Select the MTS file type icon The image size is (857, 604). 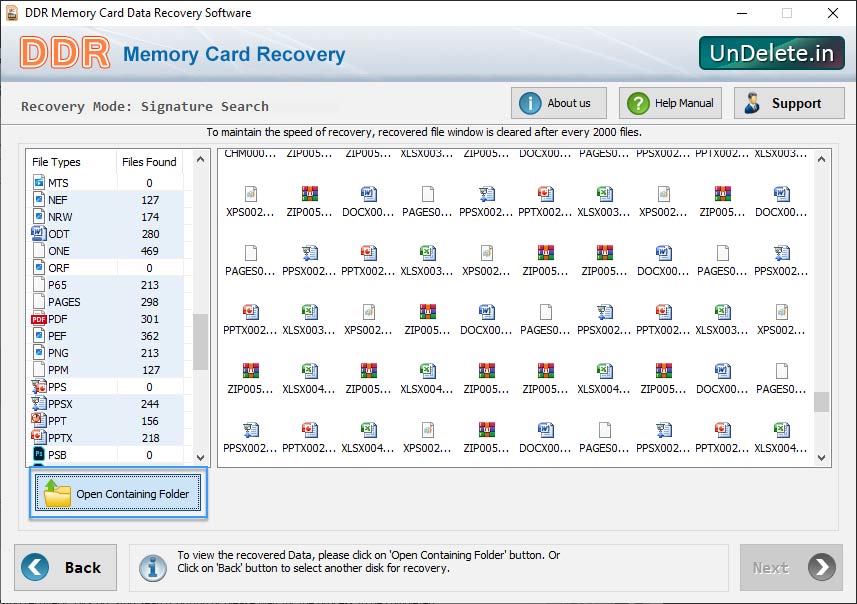[x=39, y=182]
